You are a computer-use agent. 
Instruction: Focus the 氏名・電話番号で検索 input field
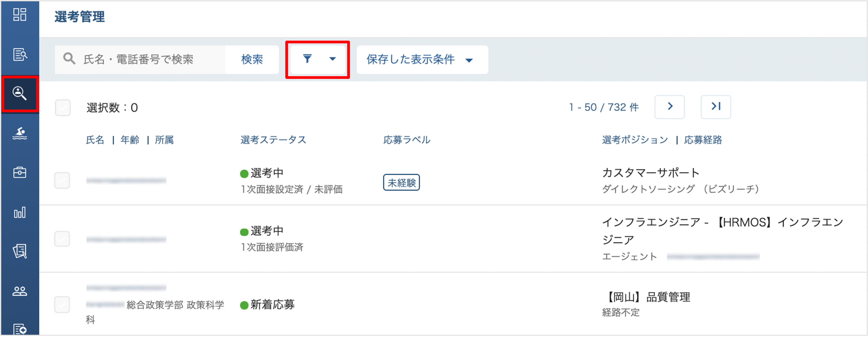coord(140,60)
